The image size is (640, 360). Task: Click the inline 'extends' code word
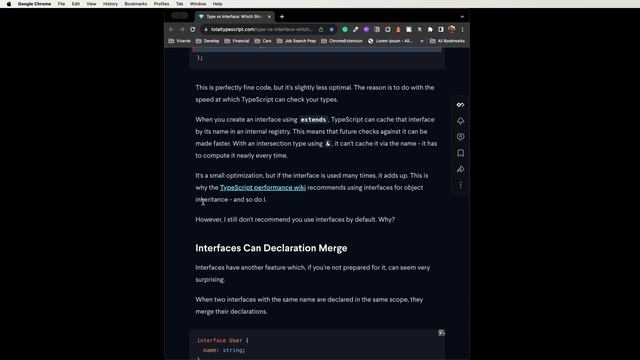313,120
